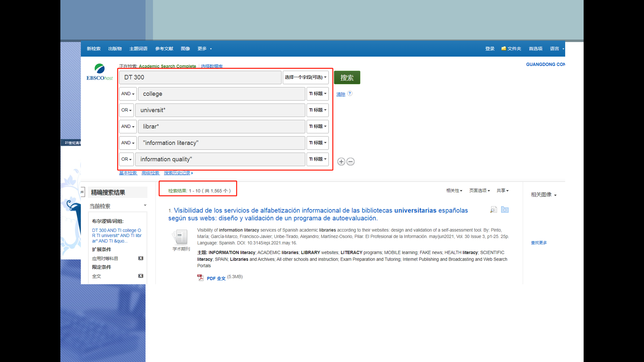Click the GUANGDONG institution link
Image resolution: width=644 pixels, height=362 pixels.
point(545,64)
